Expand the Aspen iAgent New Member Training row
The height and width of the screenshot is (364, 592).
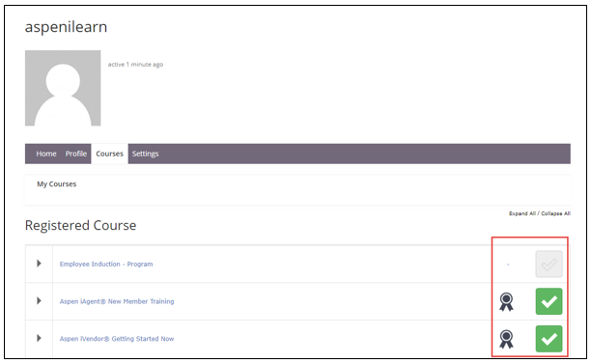tap(39, 300)
